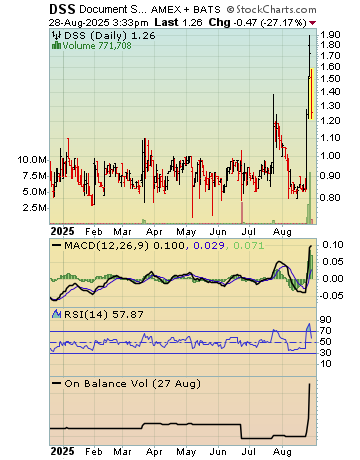The width and height of the screenshot is (360, 460).
Task: Click the On Balance Vol legend line marker
Action: pos(57,384)
